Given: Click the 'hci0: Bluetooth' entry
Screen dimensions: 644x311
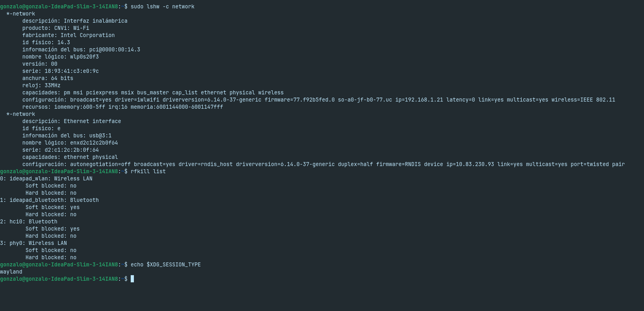Looking at the screenshot, I should point(33,221).
